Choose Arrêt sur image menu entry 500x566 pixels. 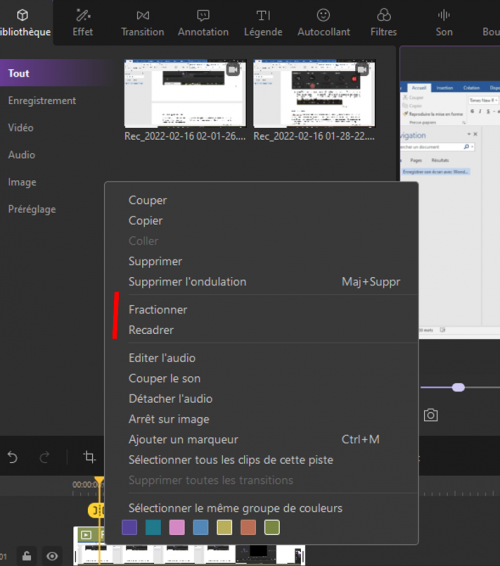261,419
